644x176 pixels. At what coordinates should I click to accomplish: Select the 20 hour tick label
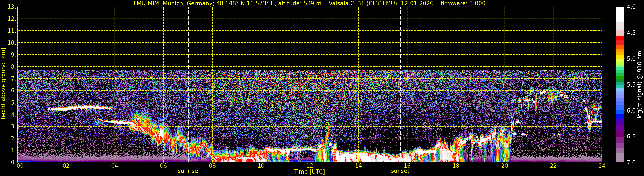coord(505,166)
